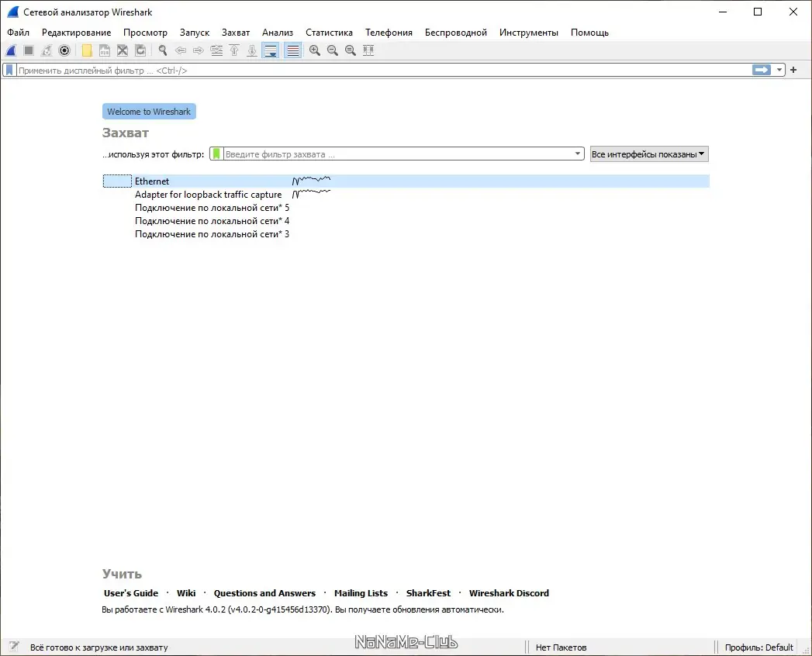Click the display filter bookmark icon
Viewport: 812px width, 656px height.
pos(9,70)
